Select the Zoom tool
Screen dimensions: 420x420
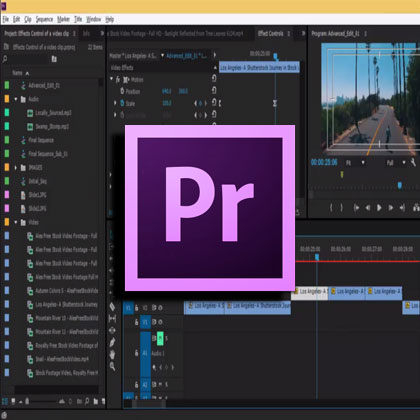tap(112, 366)
